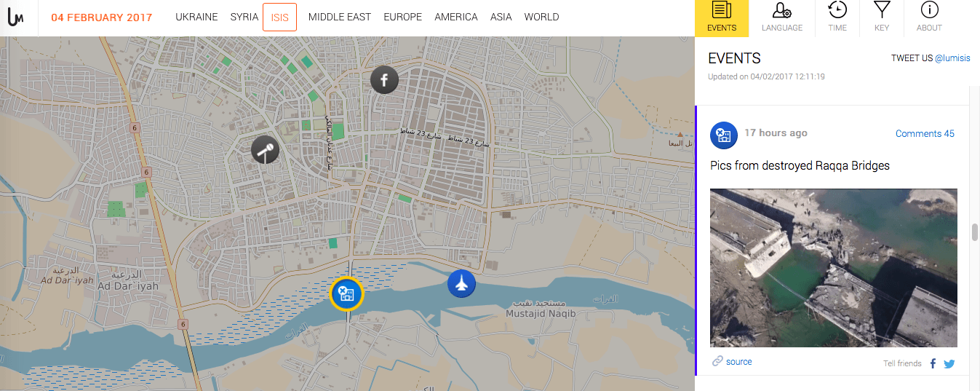Click 'Pics from destroyed Raqqa Bridges' headline
The height and width of the screenshot is (391, 980).
(x=800, y=166)
